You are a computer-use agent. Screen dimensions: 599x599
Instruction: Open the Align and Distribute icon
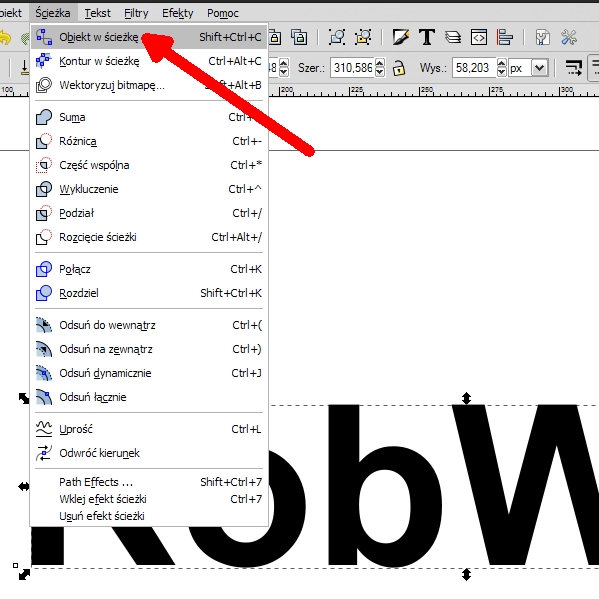coord(505,37)
